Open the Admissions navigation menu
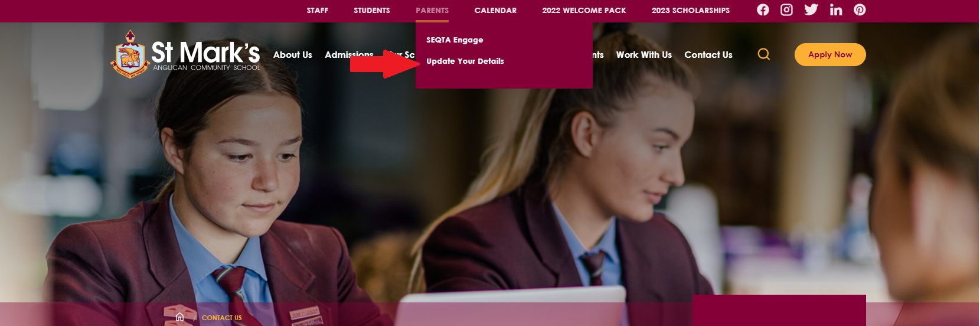The image size is (980, 326). click(x=349, y=55)
